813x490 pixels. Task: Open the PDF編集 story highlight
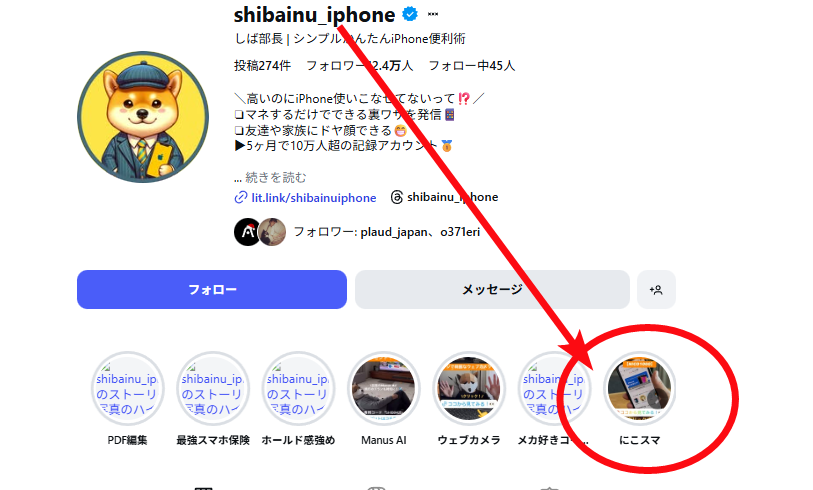(x=127, y=389)
